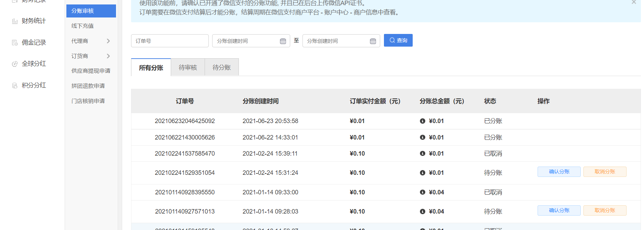Image resolution: width=644 pixels, height=230 pixels.
Task: Focus the 订单号 input field
Action: [170, 41]
